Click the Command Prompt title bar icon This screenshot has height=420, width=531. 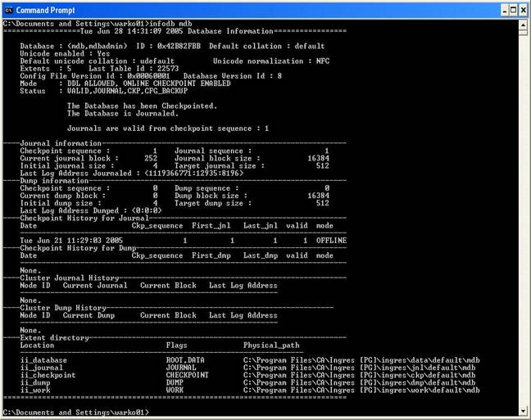point(8,10)
